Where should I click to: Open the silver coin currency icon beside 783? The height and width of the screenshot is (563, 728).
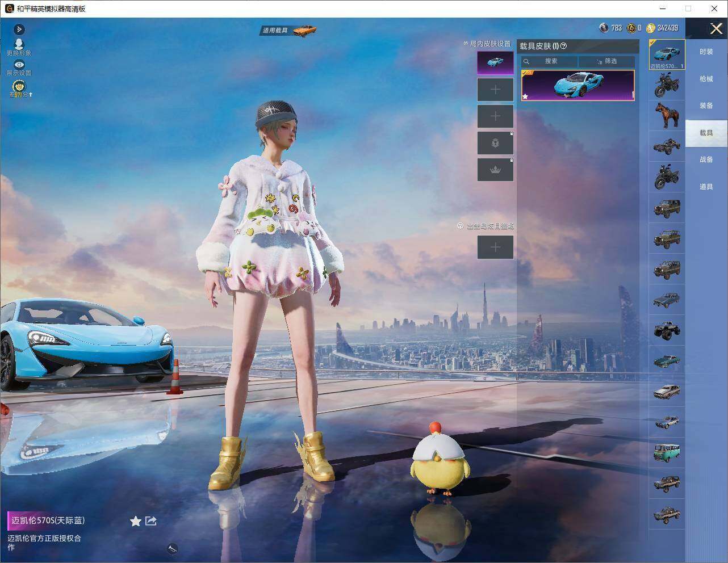[x=604, y=27]
